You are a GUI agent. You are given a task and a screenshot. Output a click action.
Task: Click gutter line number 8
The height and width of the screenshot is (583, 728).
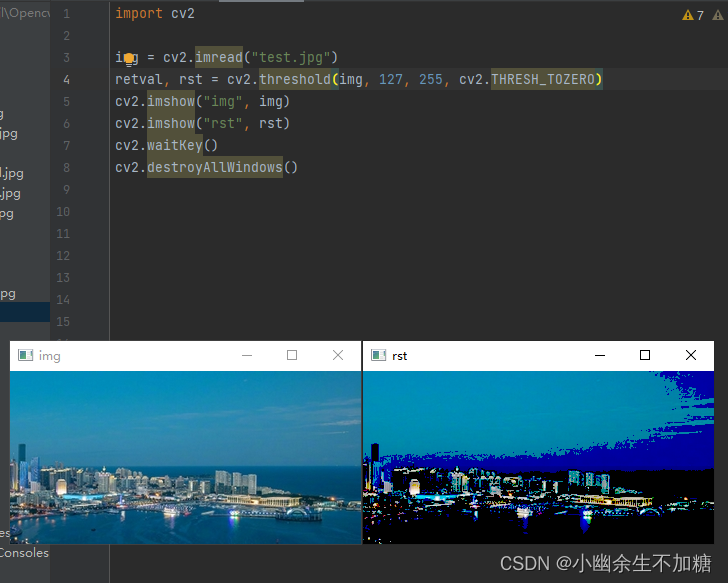(66, 168)
